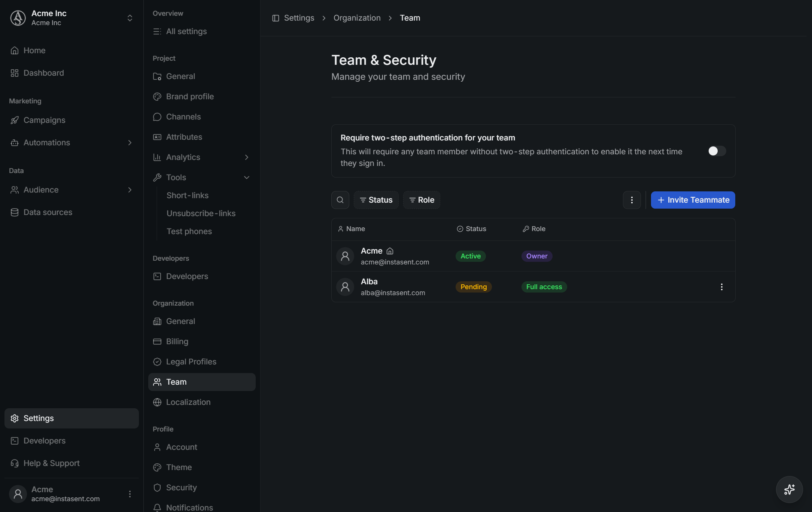Viewport: 812px width, 512px height.
Task: Click the Acme Inc logo icon
Action: (x=18, y=18)
